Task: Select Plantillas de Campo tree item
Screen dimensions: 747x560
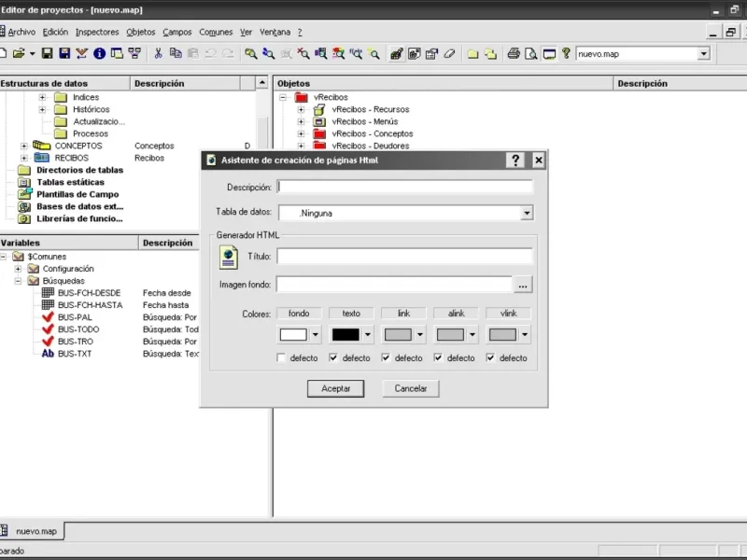Action: (78, 194)
